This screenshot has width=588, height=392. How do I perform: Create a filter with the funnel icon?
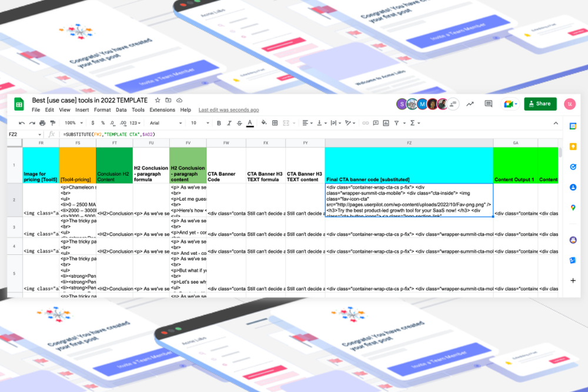click(395, 123)
